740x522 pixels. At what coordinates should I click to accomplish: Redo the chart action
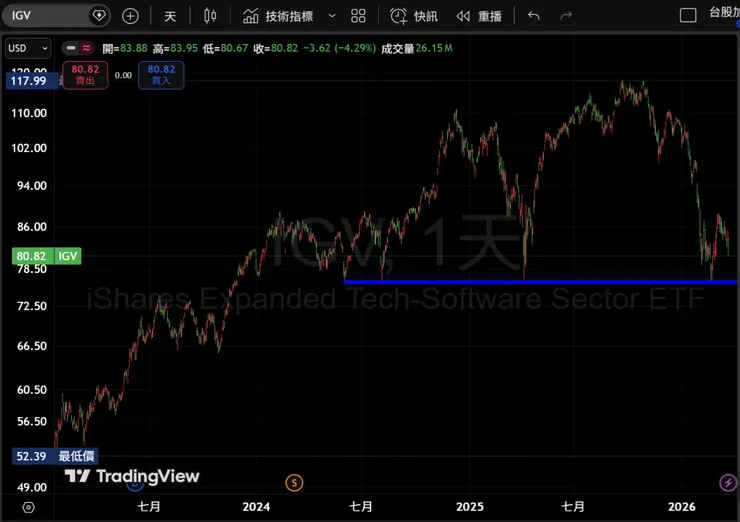[x=566, y=16]
